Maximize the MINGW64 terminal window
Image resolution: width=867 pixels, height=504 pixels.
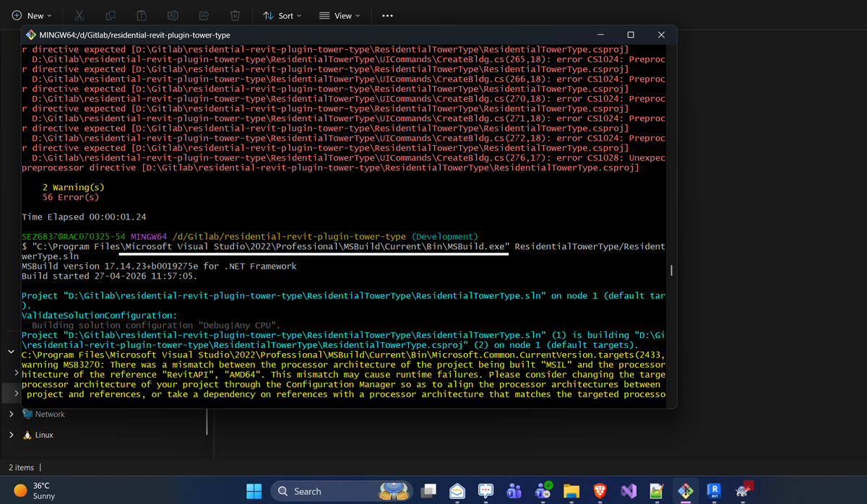coord(630,35)
